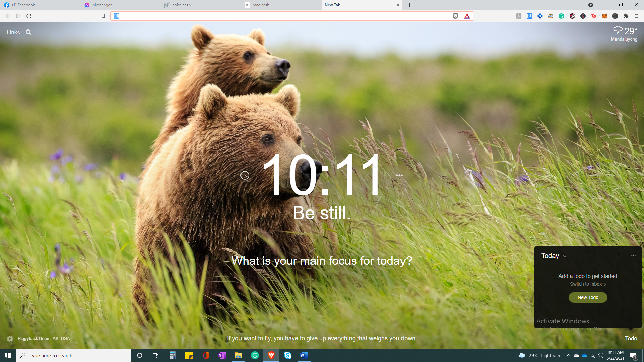Switch to the Messenger tab
Viewport: 644px width, 362px height.
click(x=121, y=5)
